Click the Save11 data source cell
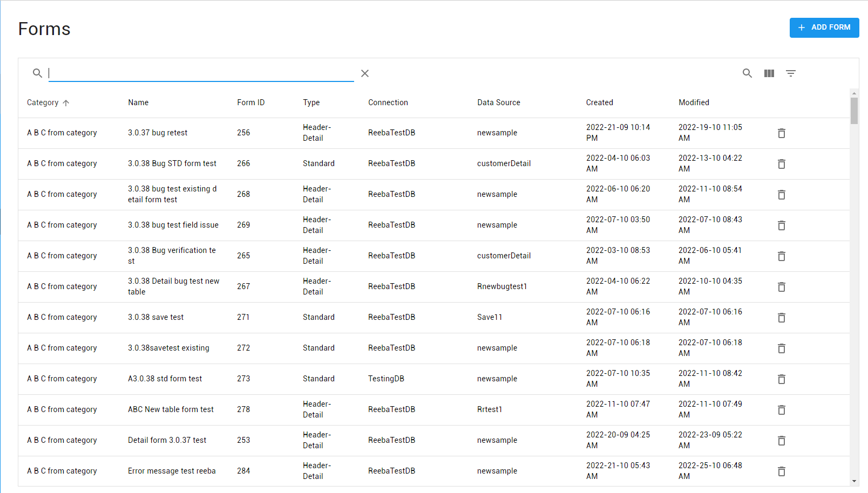This screenshot has width=868, height=493. point(490,317)
